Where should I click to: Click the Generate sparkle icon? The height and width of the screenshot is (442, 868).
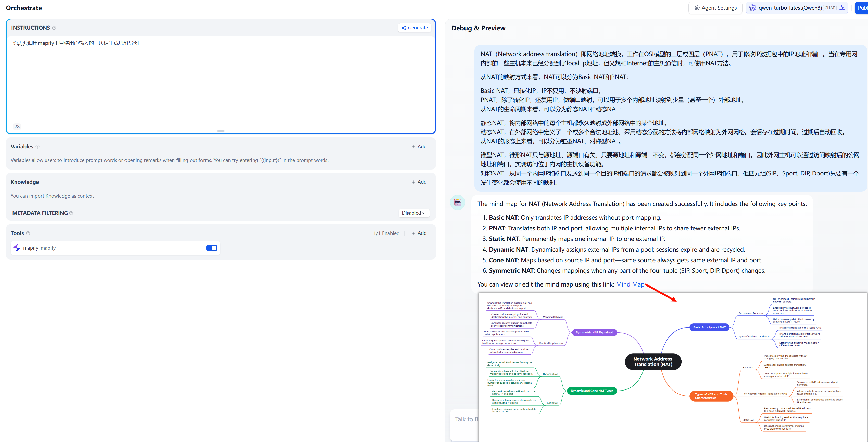pyautogui.click(x=404, y=28)
